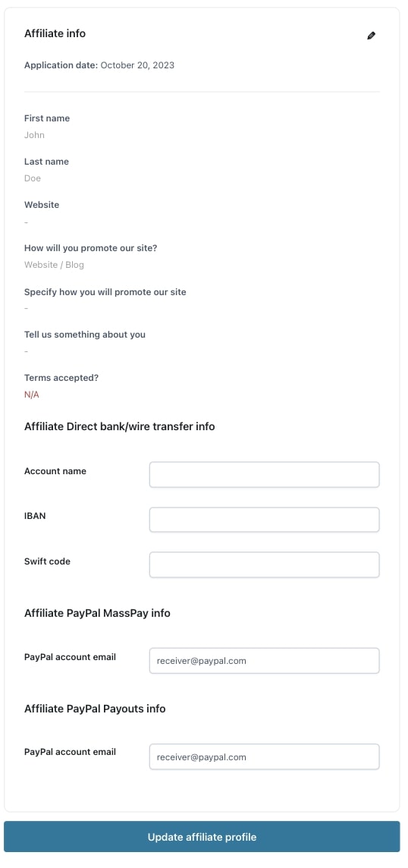Click the Affiliate Direct bank/wire transfer info heading

coord(120,427)
